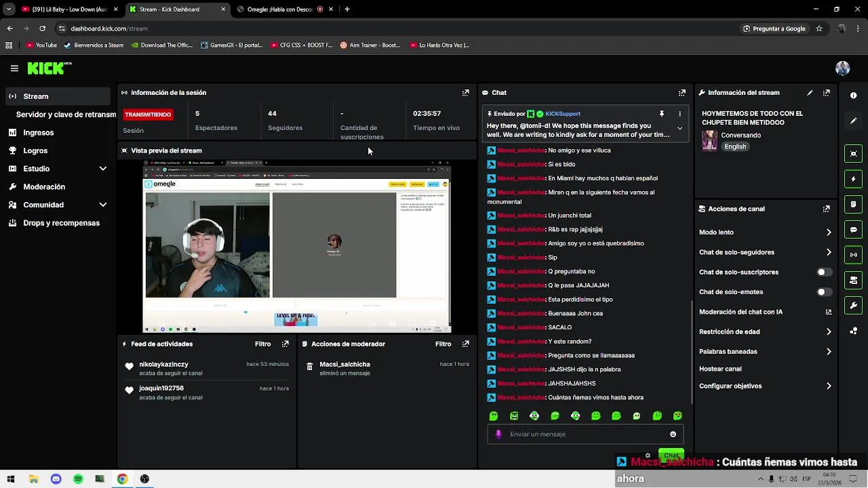Insert the heart-eyes green emote
This screenshot has height=488, width=868.
coord(677,416)
